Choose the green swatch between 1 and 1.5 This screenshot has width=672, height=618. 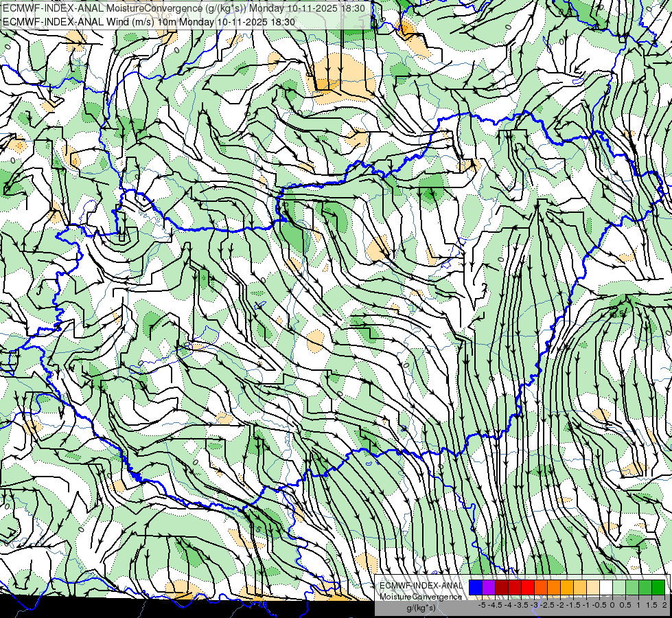645,588
